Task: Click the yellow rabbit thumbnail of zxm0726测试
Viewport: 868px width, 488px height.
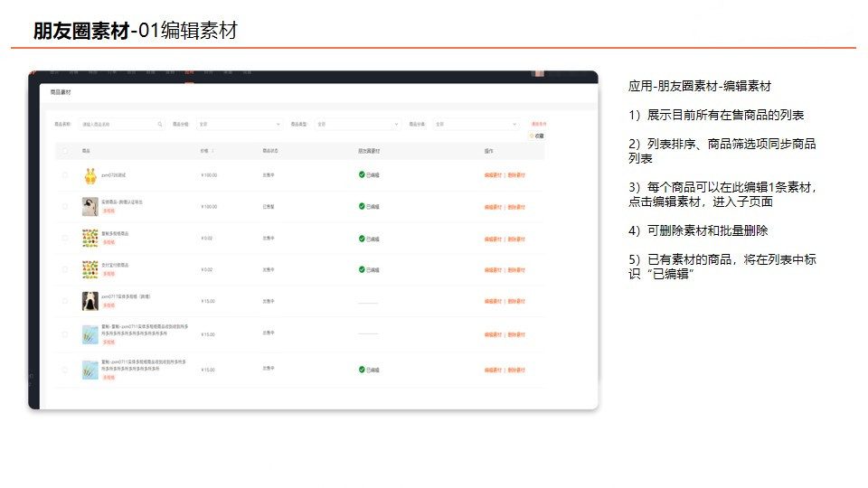Action: click(90, 176)
